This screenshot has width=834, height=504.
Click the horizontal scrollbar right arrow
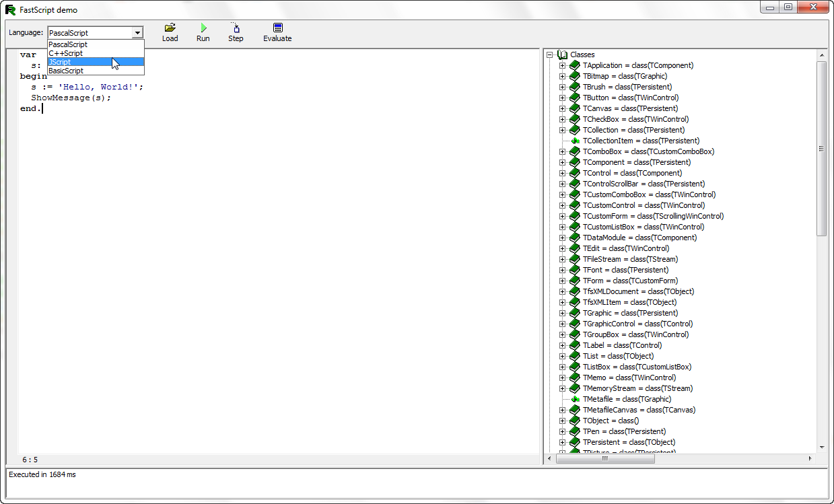point(810,458)
